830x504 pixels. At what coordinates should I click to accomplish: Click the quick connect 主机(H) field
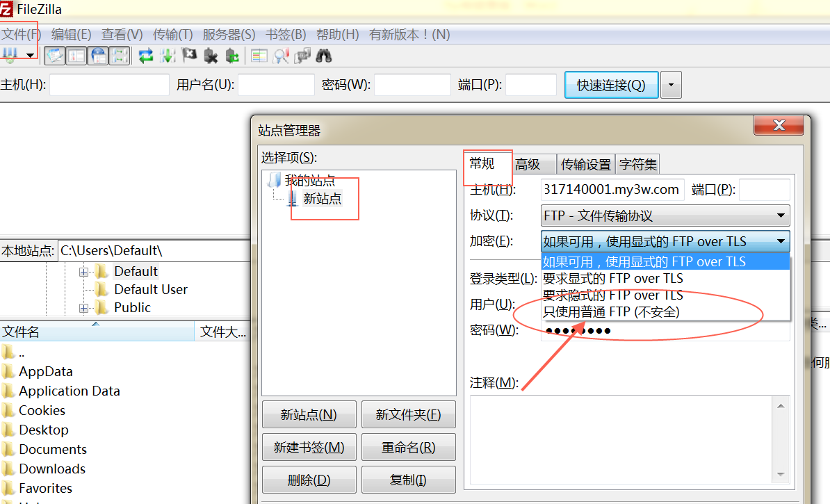point(109,85)
